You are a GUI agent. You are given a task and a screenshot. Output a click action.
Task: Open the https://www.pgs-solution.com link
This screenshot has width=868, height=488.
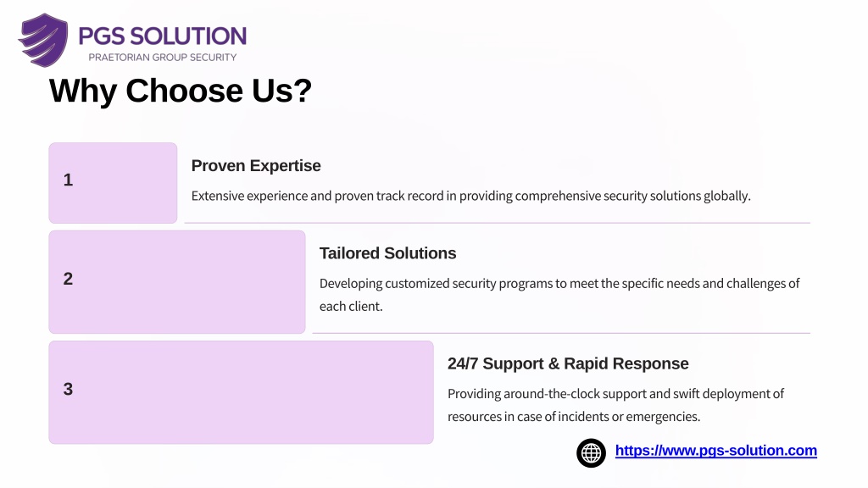pyautogui.click(x=715, y=451)
